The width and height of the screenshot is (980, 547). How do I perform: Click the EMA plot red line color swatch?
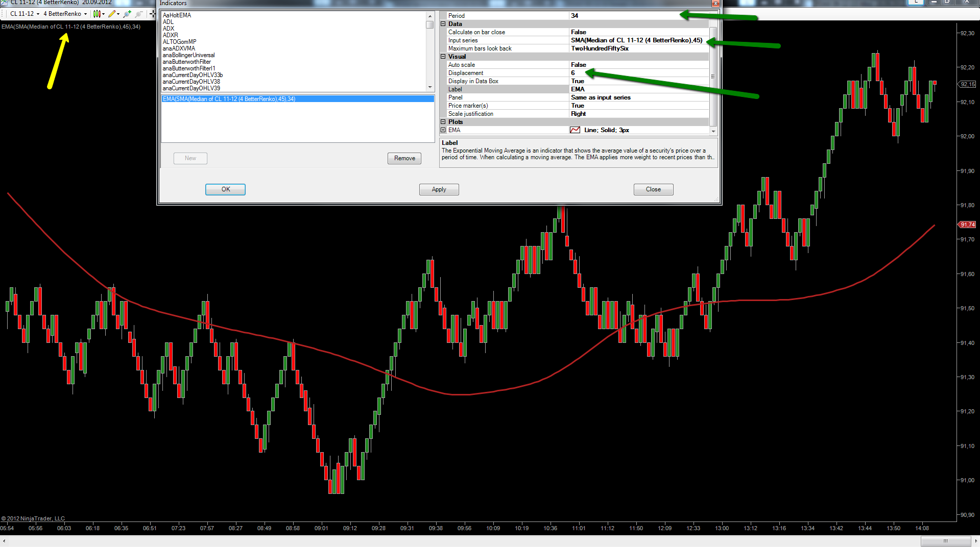point(575,130)
